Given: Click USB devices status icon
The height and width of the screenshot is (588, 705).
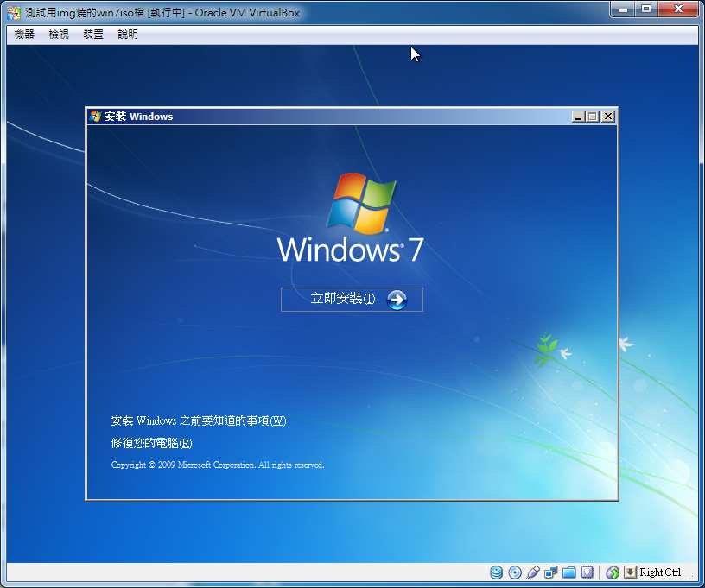Looking at the screenshot, I should click(533, 572).
